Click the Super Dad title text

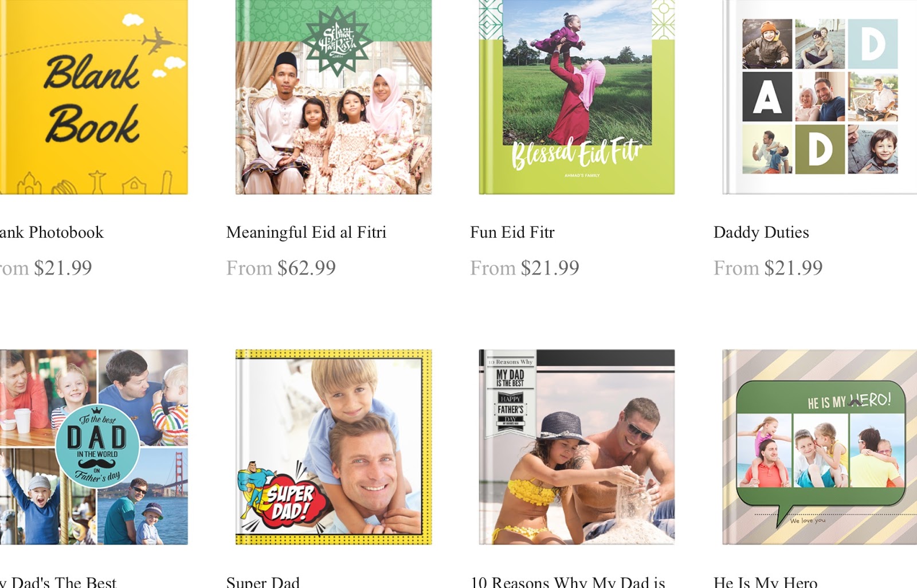(263, 581)
